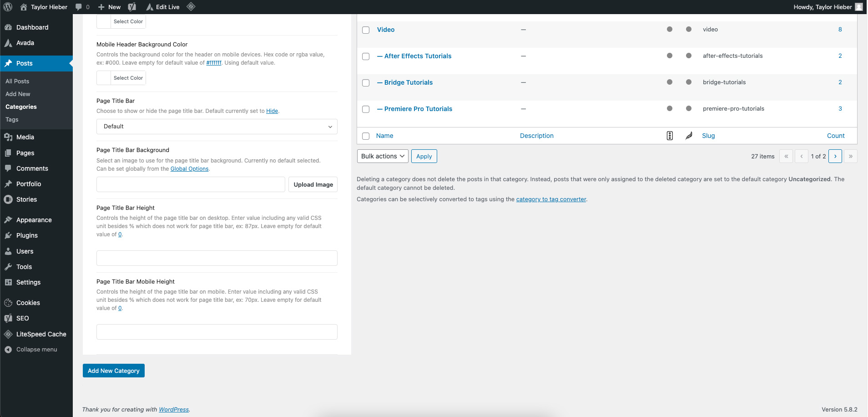Open the Tags submenu
The width and height of the screenshot is (868, 417).
(12, 119)
